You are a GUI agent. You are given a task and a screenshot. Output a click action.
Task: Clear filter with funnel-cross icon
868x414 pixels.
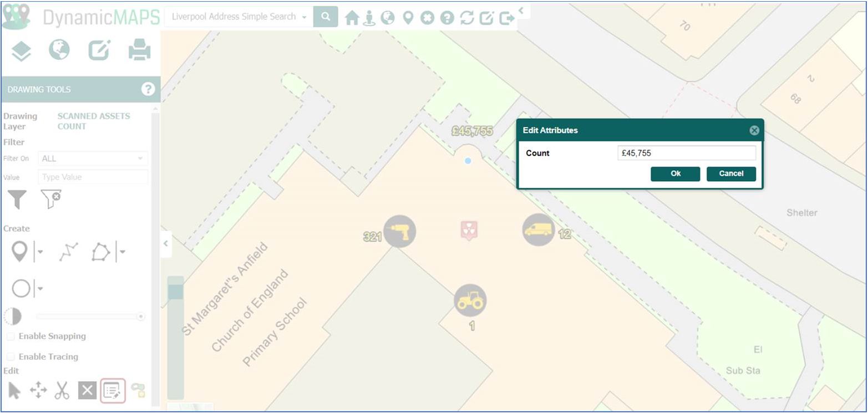[51, 199]
